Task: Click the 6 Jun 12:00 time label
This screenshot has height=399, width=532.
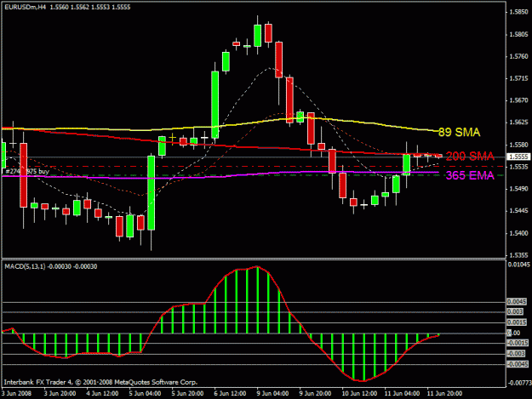Action: coord(230,393)
